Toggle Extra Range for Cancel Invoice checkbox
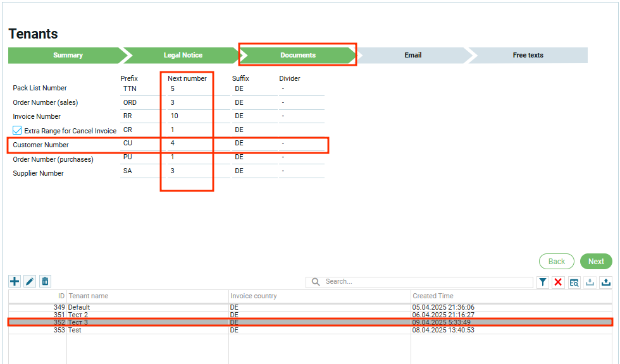The image size is (620, 364). 18,131
